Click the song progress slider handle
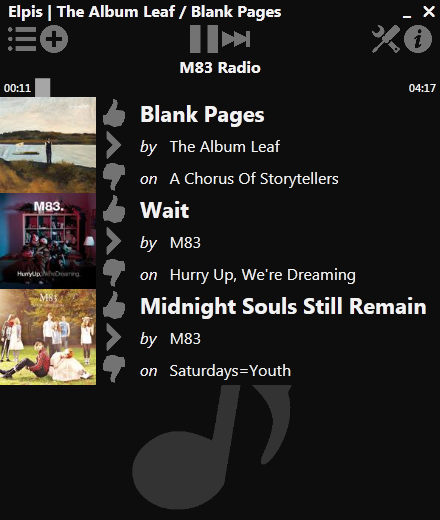This screenshot has height=520, width=440. [43, 88]
